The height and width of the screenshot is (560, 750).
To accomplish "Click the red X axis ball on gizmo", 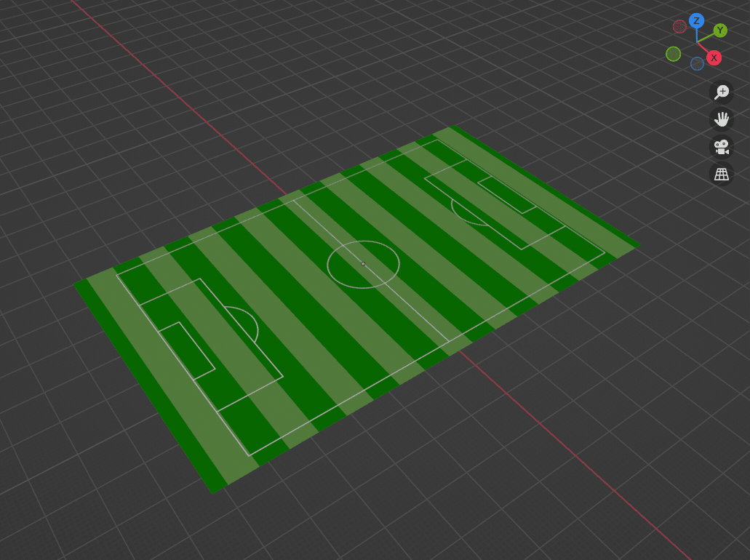I will pos(714,57).
